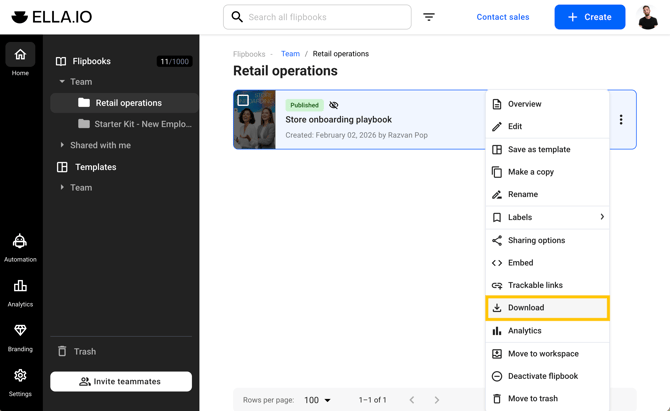Open Settings gear in sidebar

[x=20, y=380]
